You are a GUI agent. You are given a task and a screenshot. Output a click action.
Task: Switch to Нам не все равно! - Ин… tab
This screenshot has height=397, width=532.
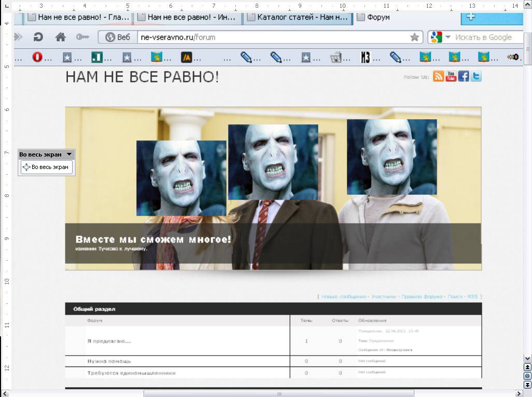[x=188, y=17]
